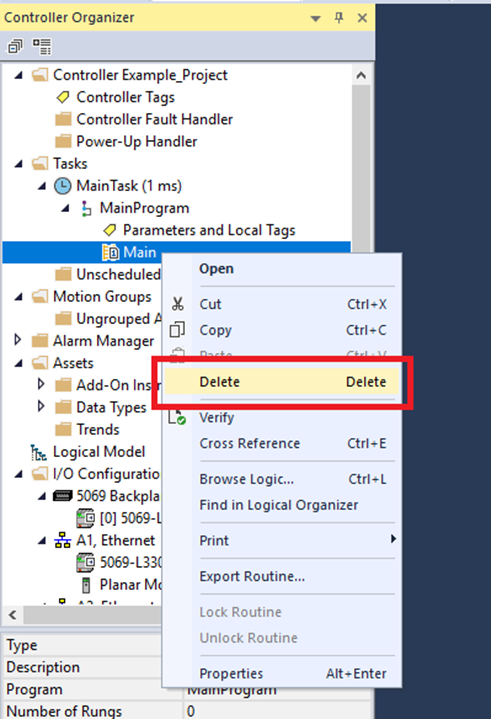Expand the Alarm Manager node
491x719 pixels.
[17, 340]
